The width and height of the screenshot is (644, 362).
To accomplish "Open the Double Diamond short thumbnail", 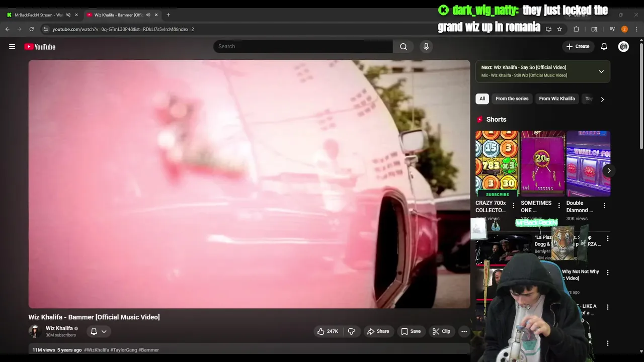I will click(x=588, y=163).
